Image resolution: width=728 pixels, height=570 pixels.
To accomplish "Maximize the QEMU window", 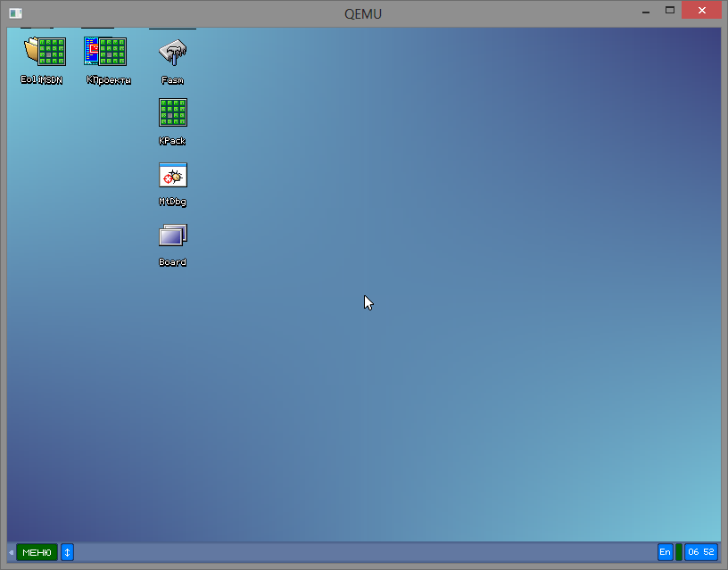I will point(669,11).
